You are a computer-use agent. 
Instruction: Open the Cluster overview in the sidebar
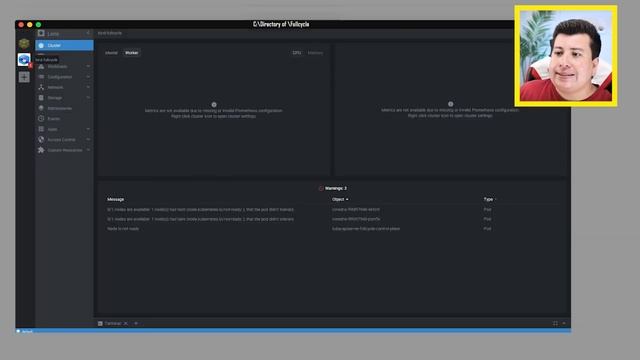click(x=64, y=45)
